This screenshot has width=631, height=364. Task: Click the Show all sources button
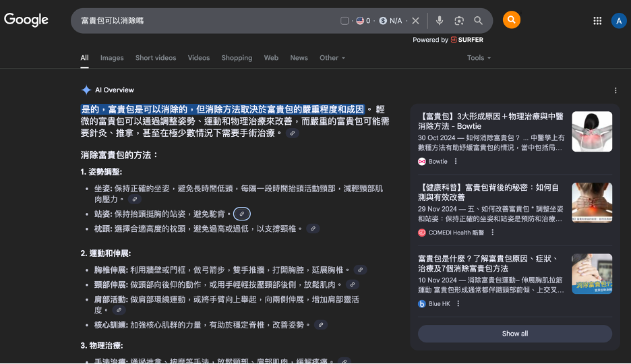tap(515, 334)
